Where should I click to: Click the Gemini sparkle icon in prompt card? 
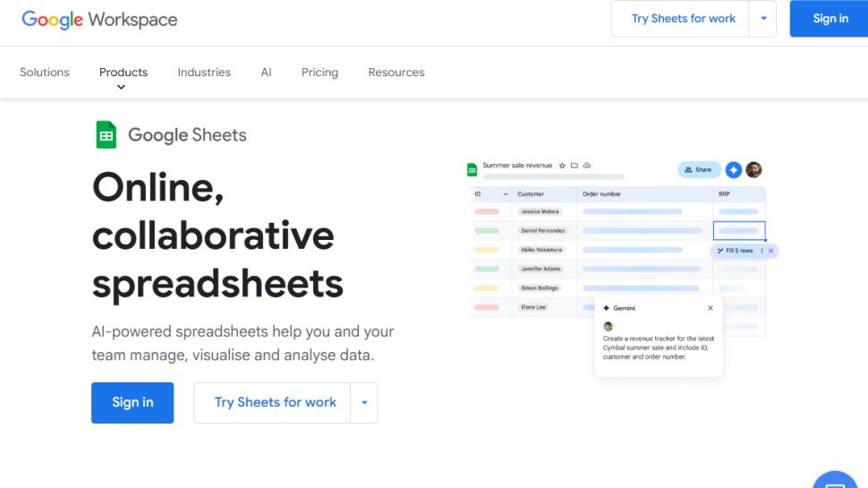(x=606, y=308)
